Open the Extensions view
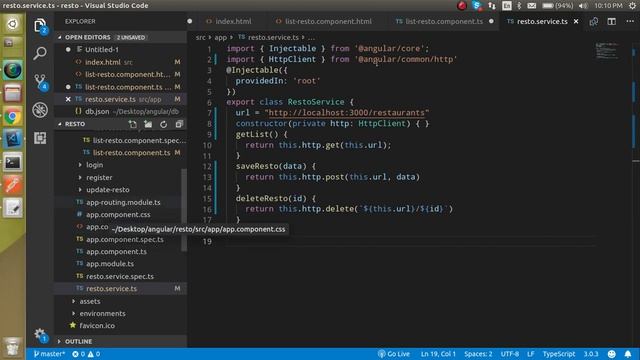 (40, 138)
